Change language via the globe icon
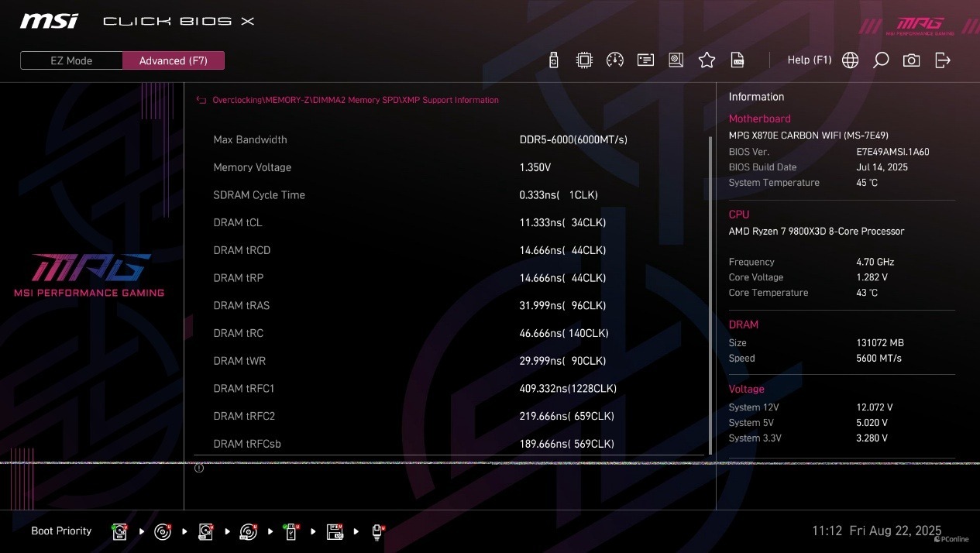This screenshot has width=980, height=553. coord(850,60)
